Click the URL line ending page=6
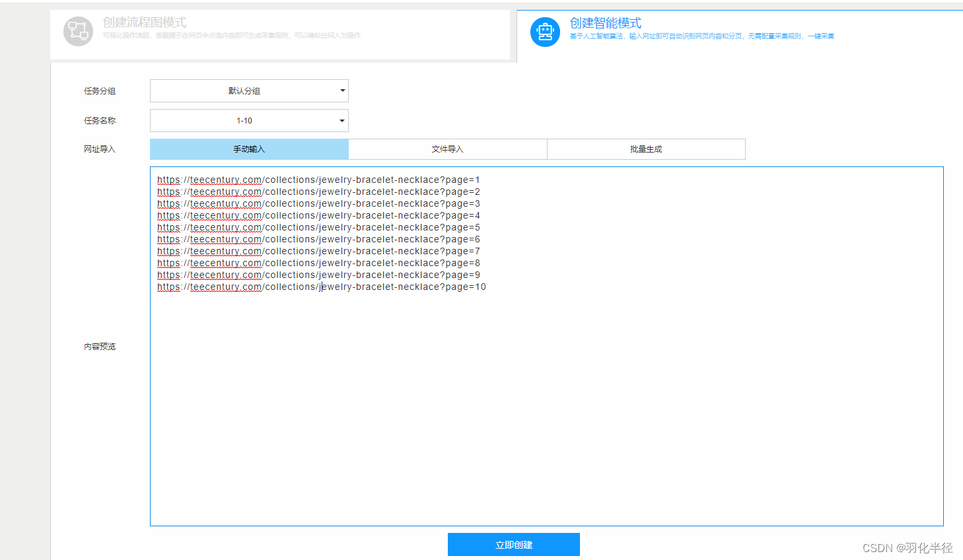 point(318,239)
